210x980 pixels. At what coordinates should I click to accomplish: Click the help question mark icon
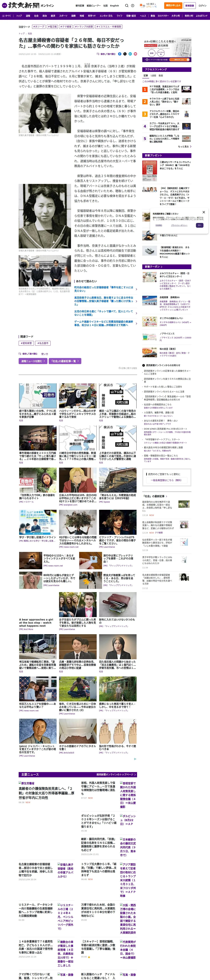tap(133, 6)
